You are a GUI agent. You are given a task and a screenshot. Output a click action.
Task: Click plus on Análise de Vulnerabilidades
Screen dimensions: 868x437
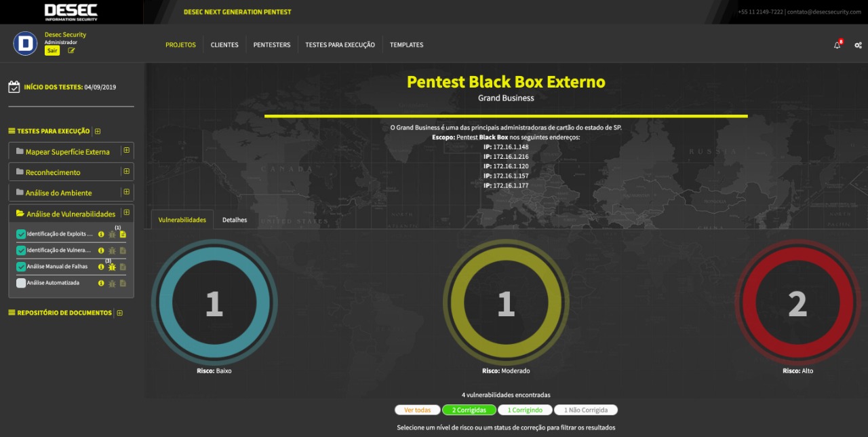point(126,212)
